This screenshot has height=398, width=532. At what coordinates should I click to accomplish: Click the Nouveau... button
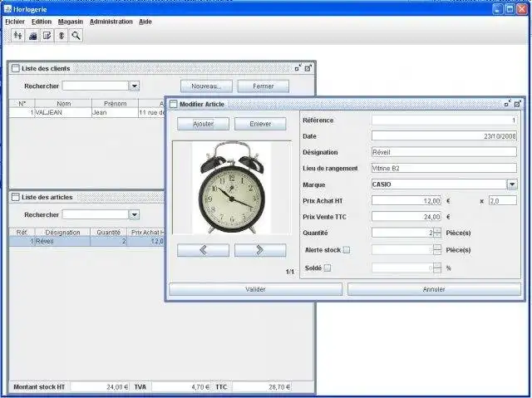point(206,86)
